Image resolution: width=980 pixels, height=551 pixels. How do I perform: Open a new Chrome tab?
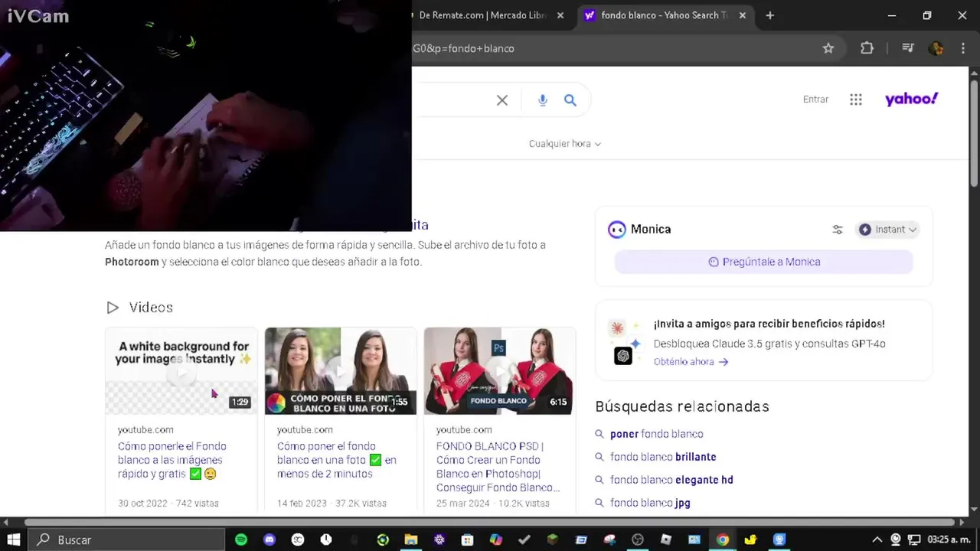click(769, 15)
